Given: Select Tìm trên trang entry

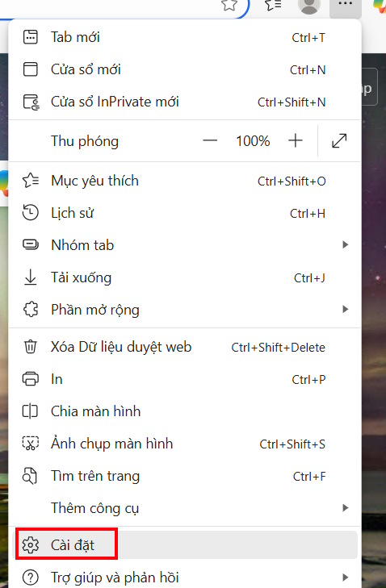Looking at the screenshot, I should (x=184, y=476).
